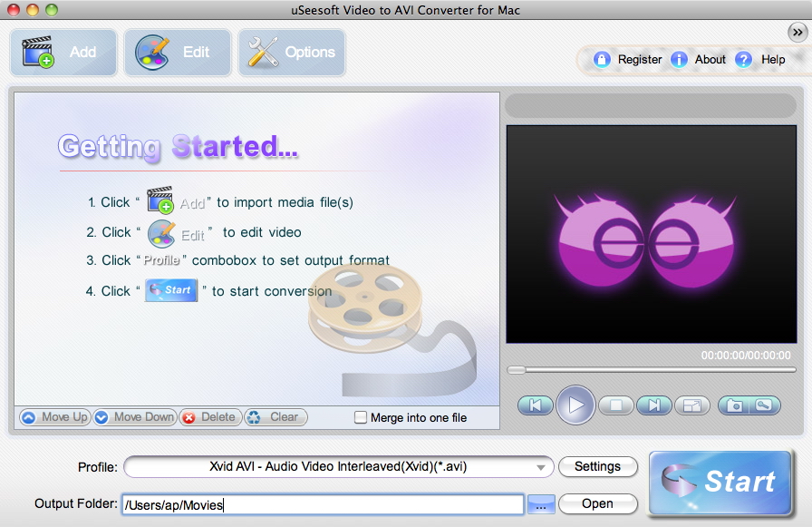Play the video preview
The width and height of the screenshot is (812, 527).
click(575, 405)
